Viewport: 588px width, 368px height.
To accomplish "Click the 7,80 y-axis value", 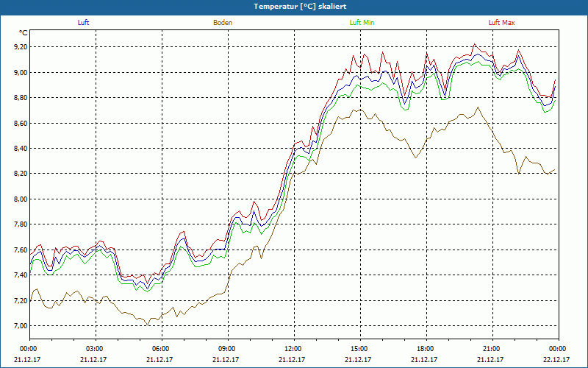I will (21, 224).
